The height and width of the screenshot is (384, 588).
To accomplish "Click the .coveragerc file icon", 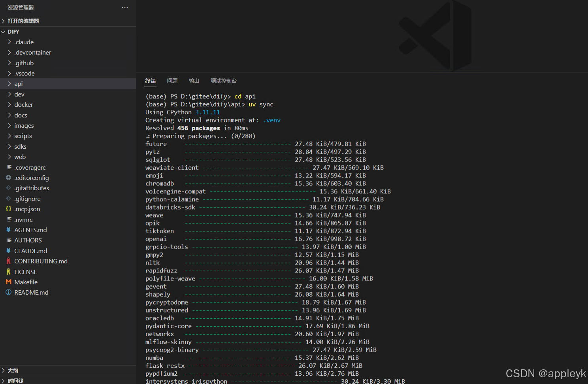I will 9,167.
